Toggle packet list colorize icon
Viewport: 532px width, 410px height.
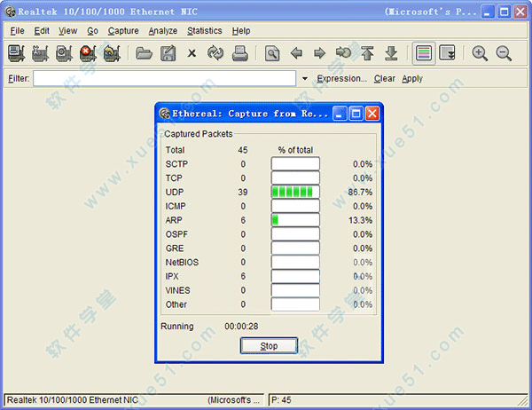coord(424,53)
